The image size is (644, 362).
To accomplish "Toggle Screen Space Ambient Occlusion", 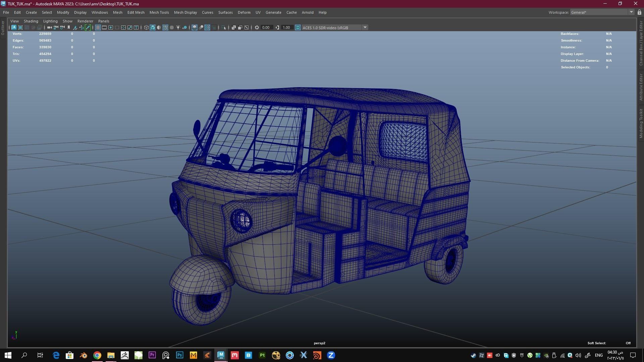I will click(x=195, y=27).
